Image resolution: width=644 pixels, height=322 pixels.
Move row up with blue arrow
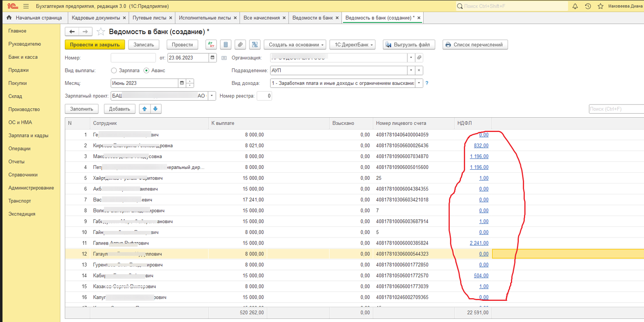click(145, 109)
